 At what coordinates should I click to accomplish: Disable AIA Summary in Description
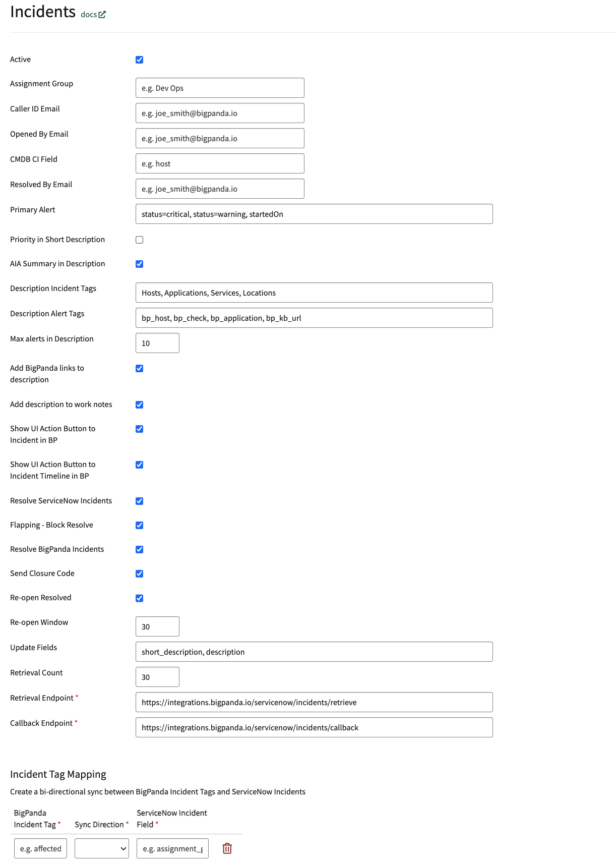[140, 263]
